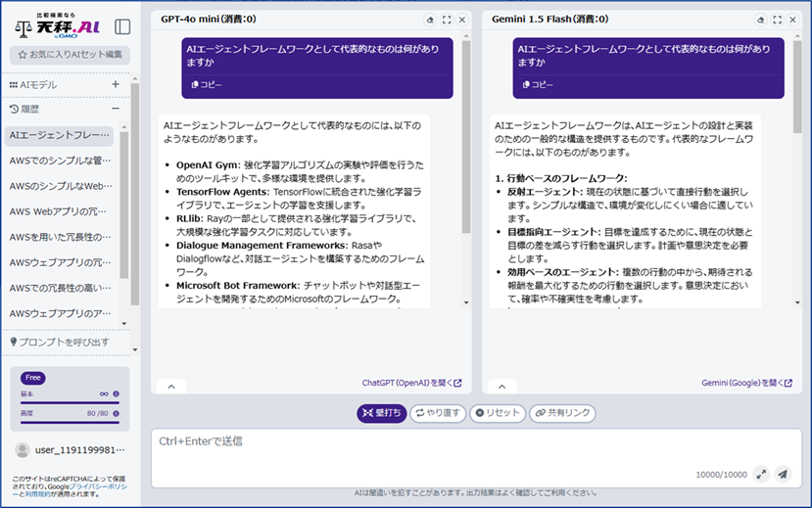
Task: Open user_1191199981 account avatar
Action: pyautogui.click(x=23, y=450)
